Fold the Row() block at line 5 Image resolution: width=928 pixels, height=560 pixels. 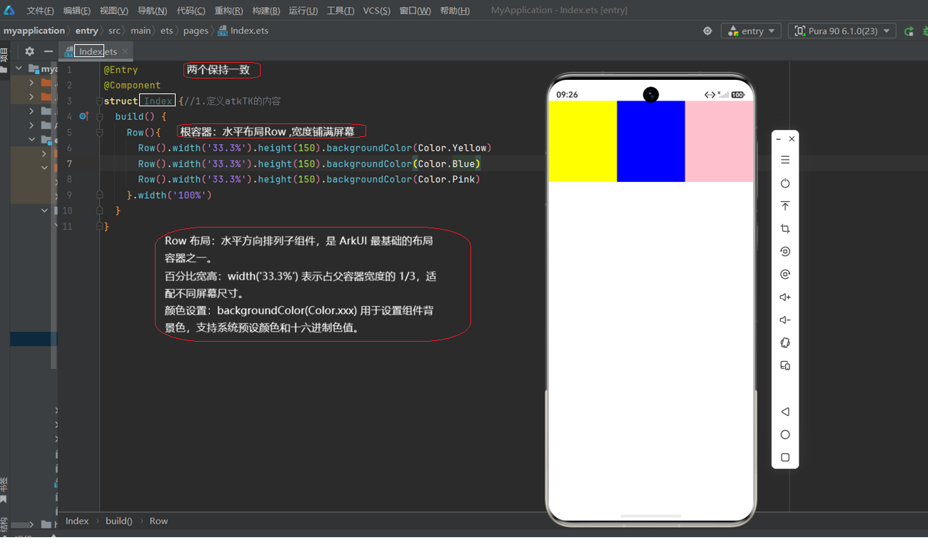[100, 132]
